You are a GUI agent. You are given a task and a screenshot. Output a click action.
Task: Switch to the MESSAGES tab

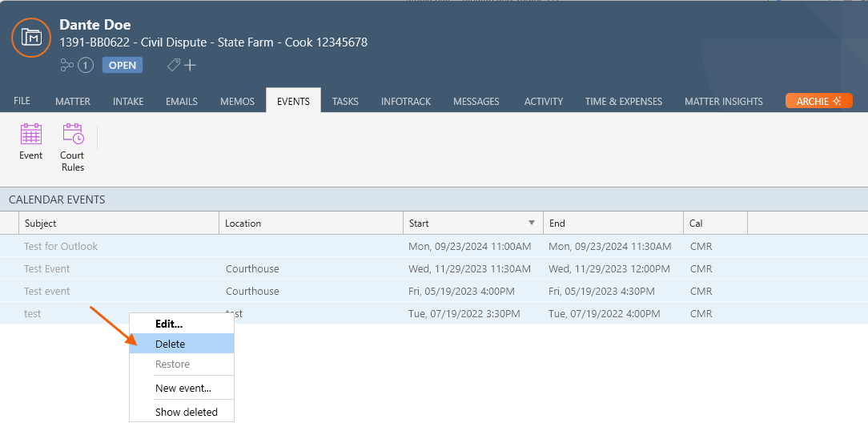pos(476,102)
